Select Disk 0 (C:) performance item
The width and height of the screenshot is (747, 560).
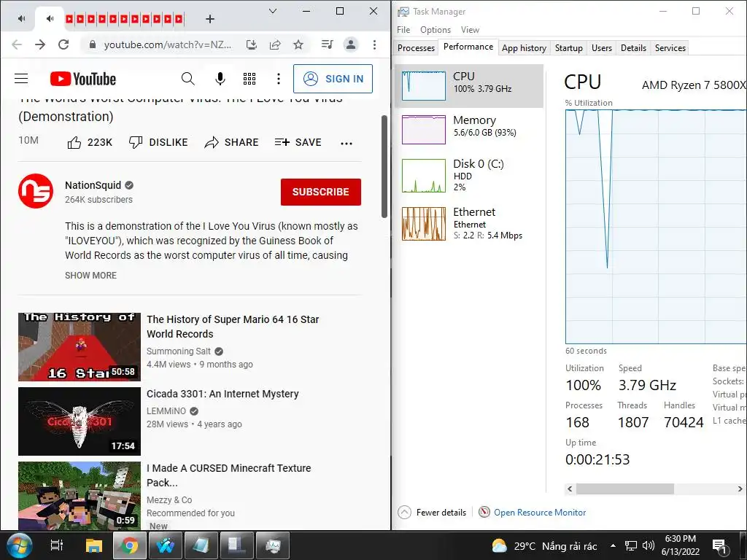coord(469,175)
